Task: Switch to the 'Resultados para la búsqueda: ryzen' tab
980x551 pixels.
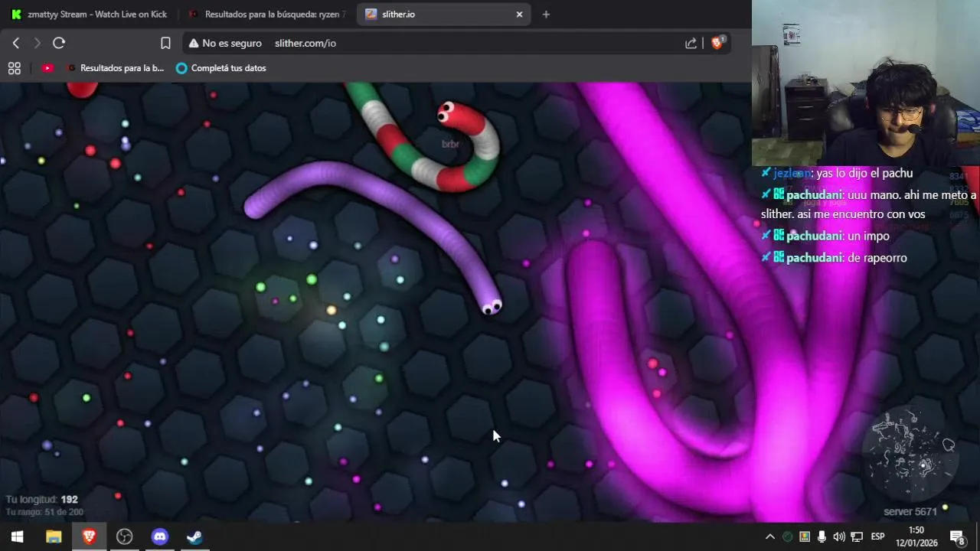Action: [x=267, y=14]
